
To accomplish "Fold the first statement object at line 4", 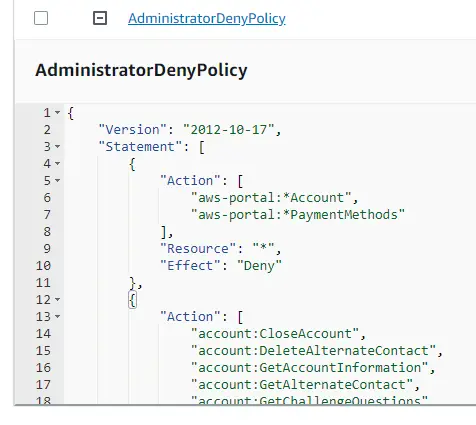I will pos(58,164).
